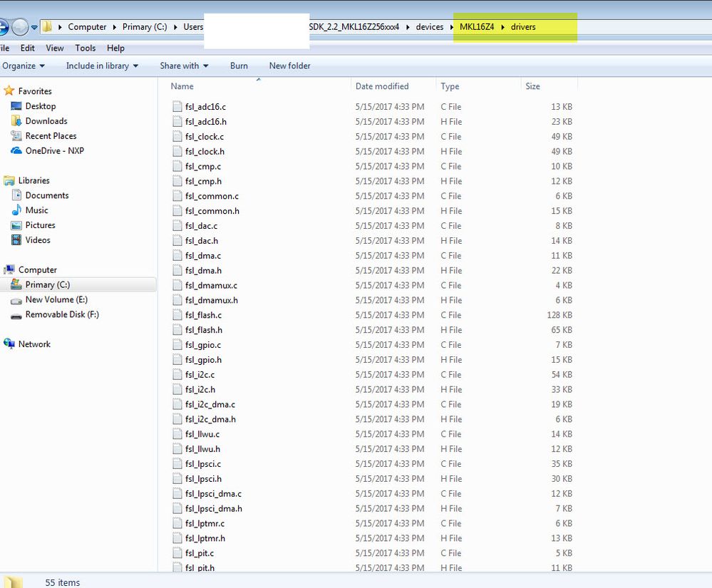Screen dimensions: 712x588
Task: Open the Help menu
Action: [115, 48]
